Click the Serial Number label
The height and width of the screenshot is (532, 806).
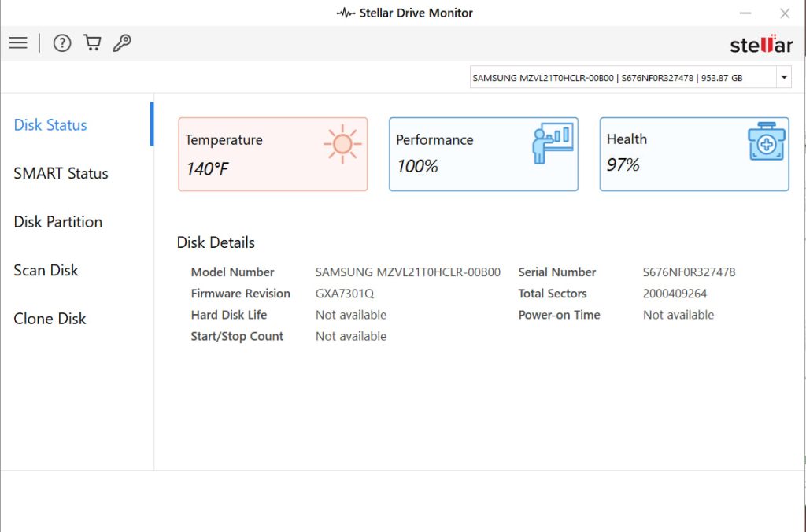tap(556, 272)
